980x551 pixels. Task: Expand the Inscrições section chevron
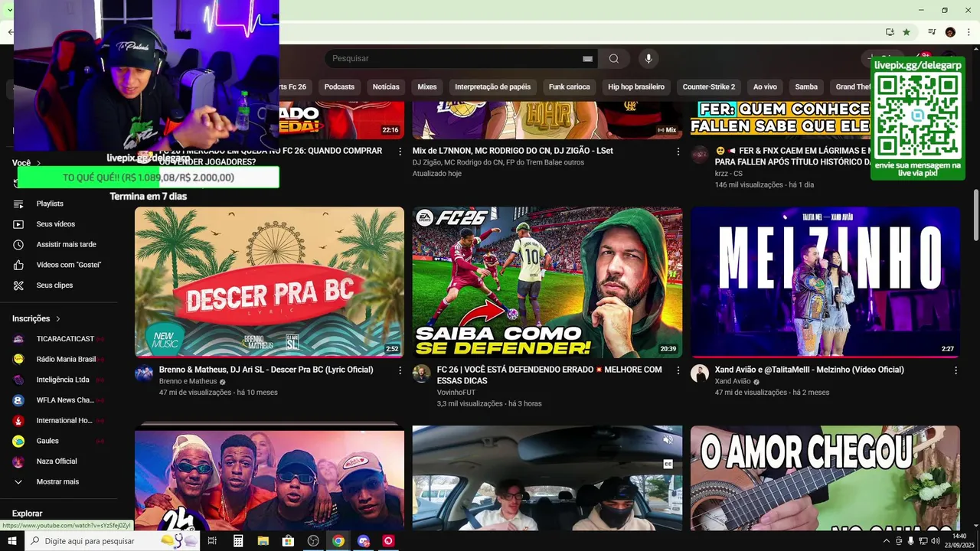pos(57,319)
